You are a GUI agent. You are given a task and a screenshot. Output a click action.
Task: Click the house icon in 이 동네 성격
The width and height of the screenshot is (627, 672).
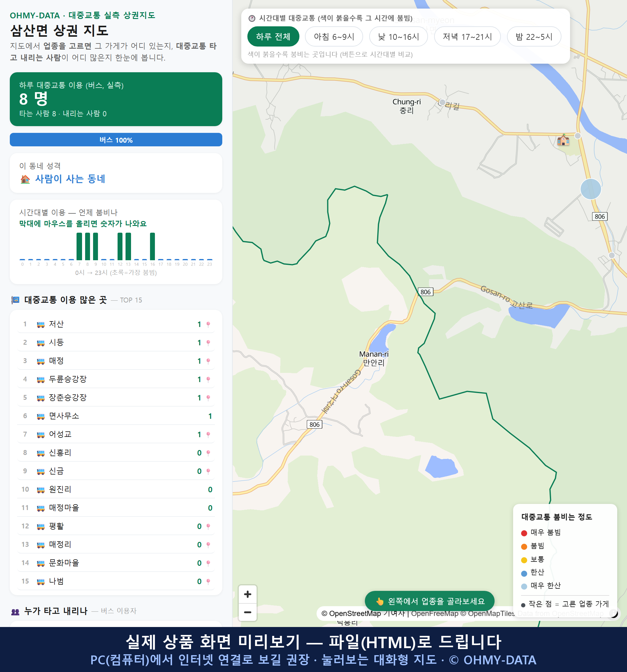[25, 179]
